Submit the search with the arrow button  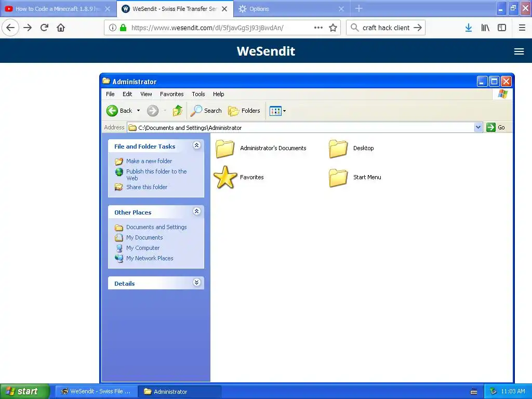(418, 28)
